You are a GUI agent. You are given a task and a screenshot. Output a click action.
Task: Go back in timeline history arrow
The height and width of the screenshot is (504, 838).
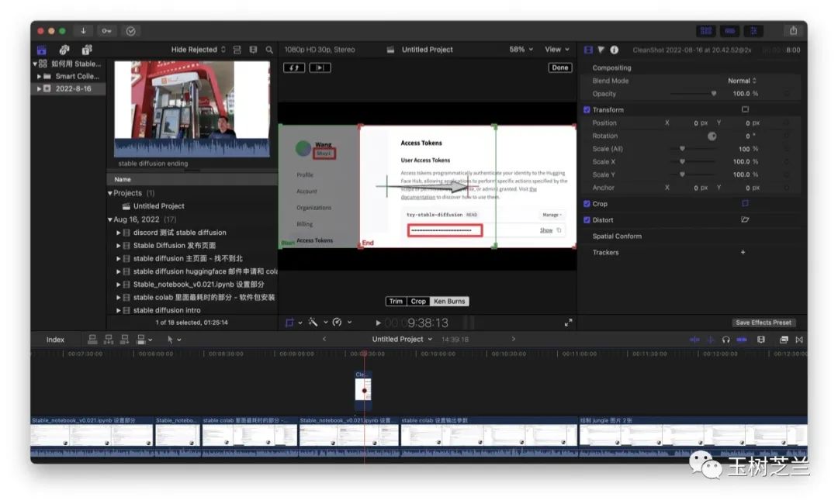pos(324,339)
